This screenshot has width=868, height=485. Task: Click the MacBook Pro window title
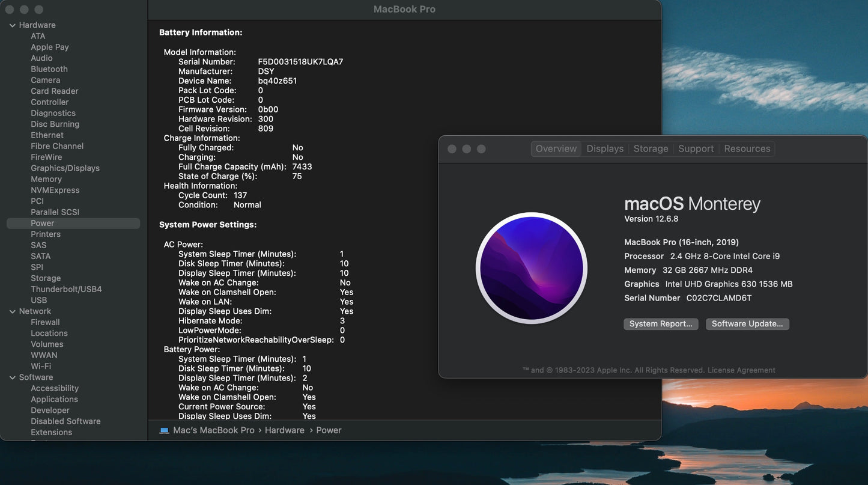tap(404, 9)
